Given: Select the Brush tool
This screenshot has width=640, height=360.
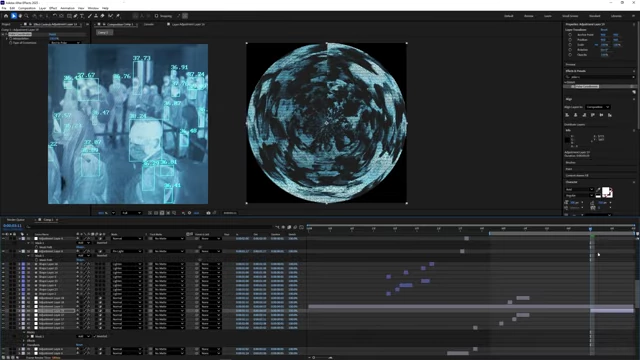Looking at the screenshot, I should [90, 16].
